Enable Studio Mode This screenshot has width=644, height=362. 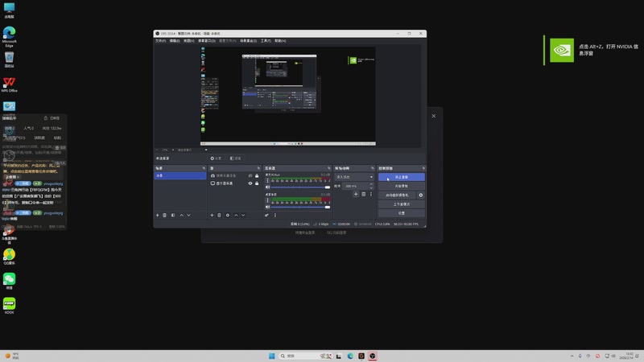click(401, 204)
